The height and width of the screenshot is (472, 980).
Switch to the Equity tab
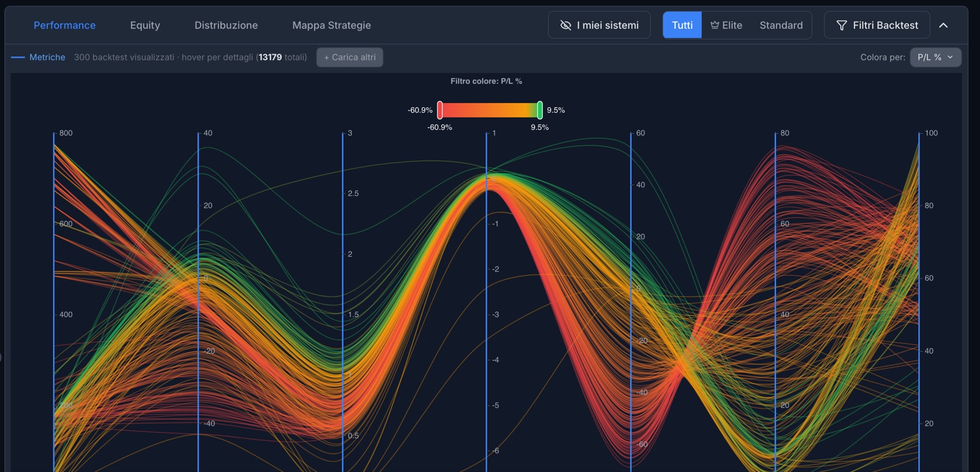tap(145, 25)
